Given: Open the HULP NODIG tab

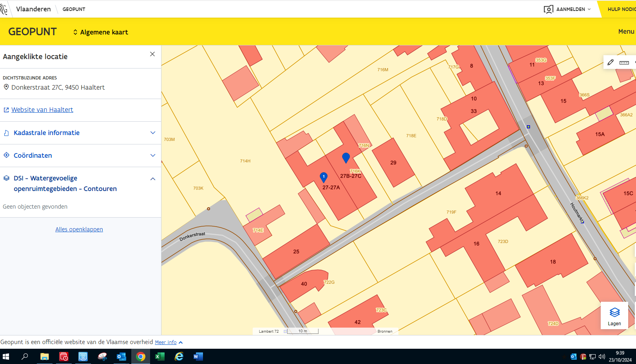Looking at the screenshot, I should coord(621,9).
